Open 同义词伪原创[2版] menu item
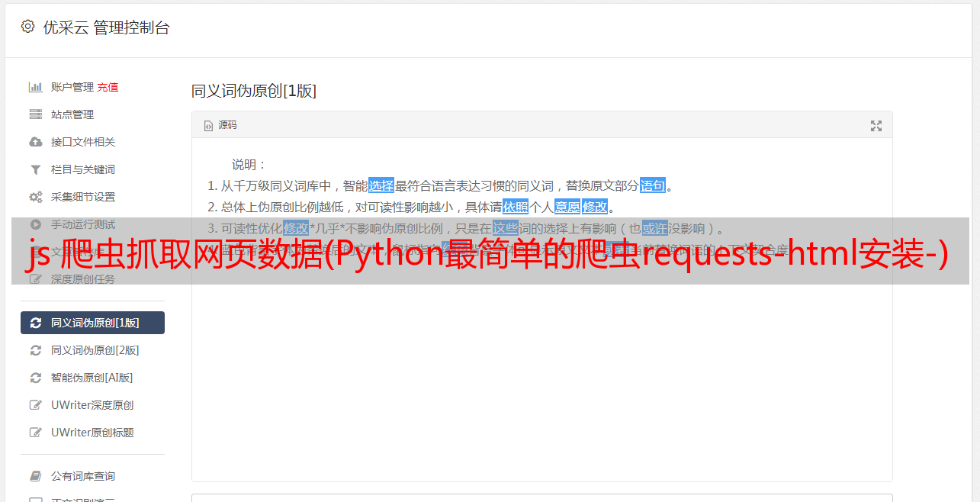980x502 pixels. (92, 350)
